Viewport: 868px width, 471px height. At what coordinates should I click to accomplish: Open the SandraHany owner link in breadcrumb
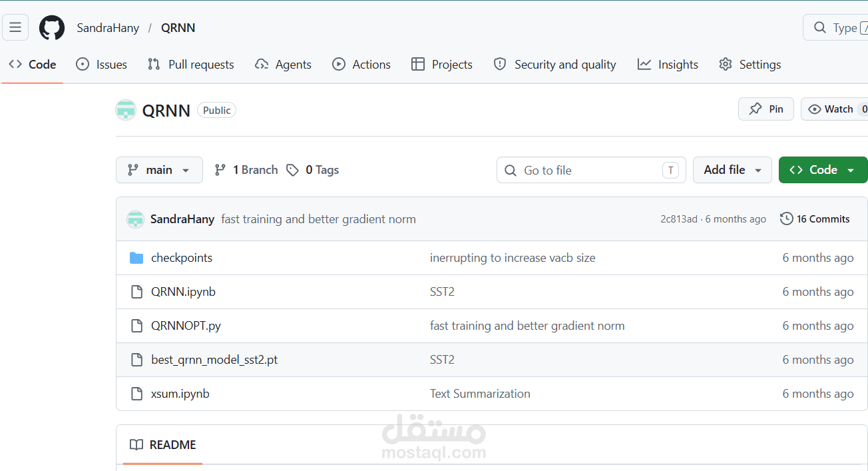click(x=108, y=28)
